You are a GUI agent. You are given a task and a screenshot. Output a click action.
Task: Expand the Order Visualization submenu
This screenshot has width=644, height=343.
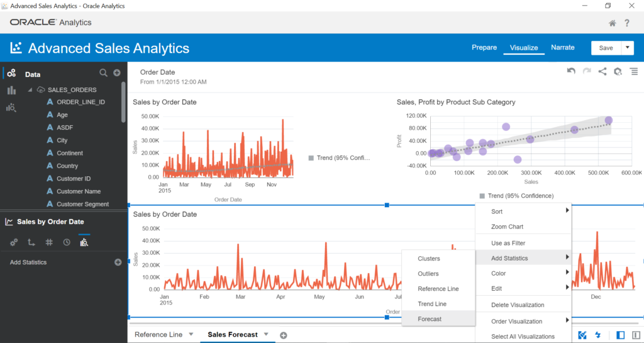coord(523,321)
